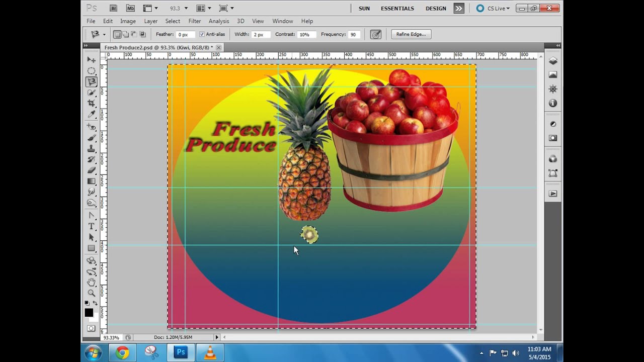Toggle the Anti-alias checkbox
The width and height of the screenshot is (644, 362).
(x=202, y=34)
